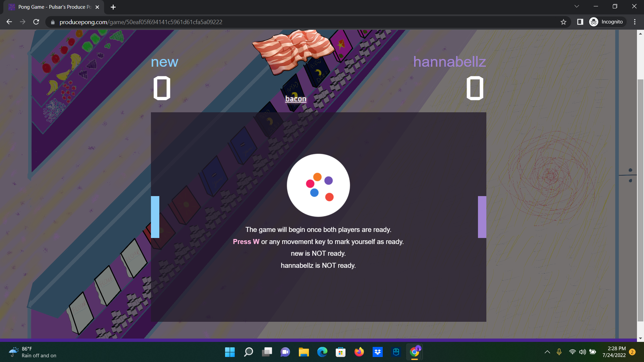This screenshot has height=362, width=644.
Task: Click player name 'new' heading
Action: click(x=164, y=62)
